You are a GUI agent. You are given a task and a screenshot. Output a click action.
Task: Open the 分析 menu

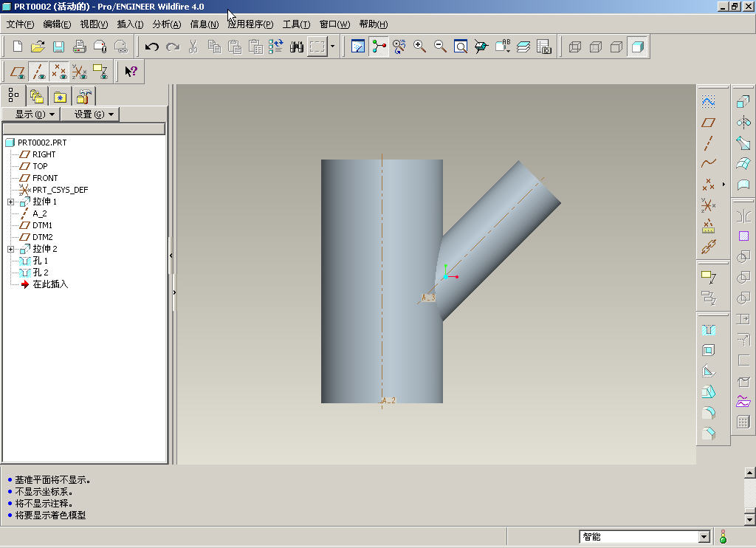(x=166, y=24)
